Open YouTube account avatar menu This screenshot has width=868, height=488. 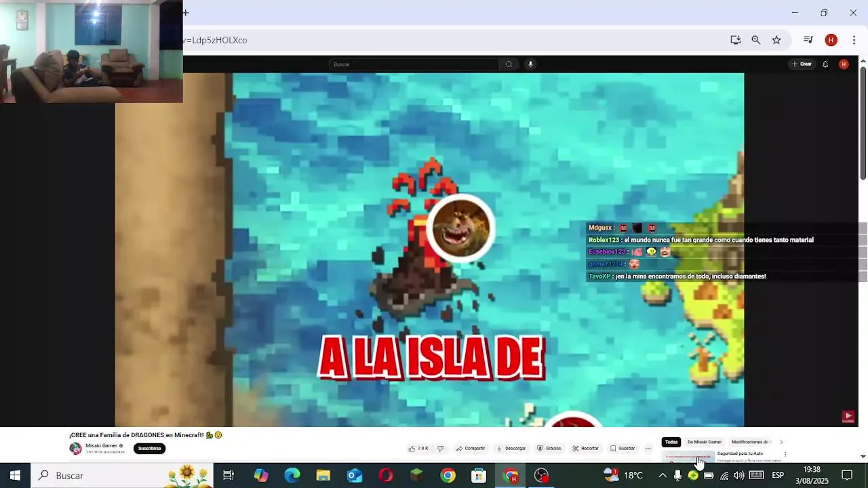844,64
